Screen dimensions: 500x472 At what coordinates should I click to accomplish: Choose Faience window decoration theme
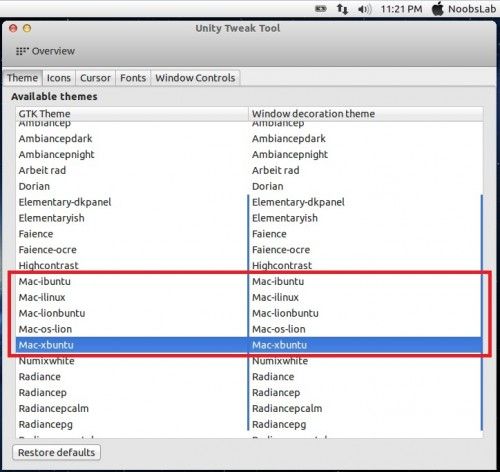(x=366, y=234)
